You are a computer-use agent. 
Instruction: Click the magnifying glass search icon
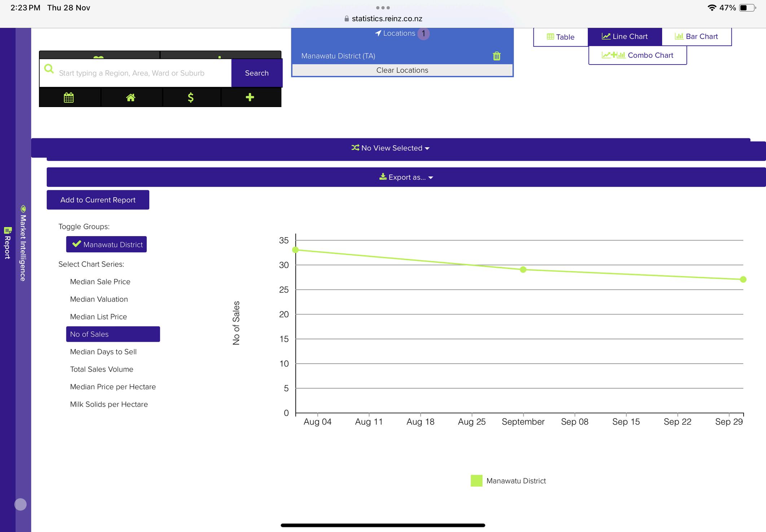pyautogui.click(x=49, y=69)
